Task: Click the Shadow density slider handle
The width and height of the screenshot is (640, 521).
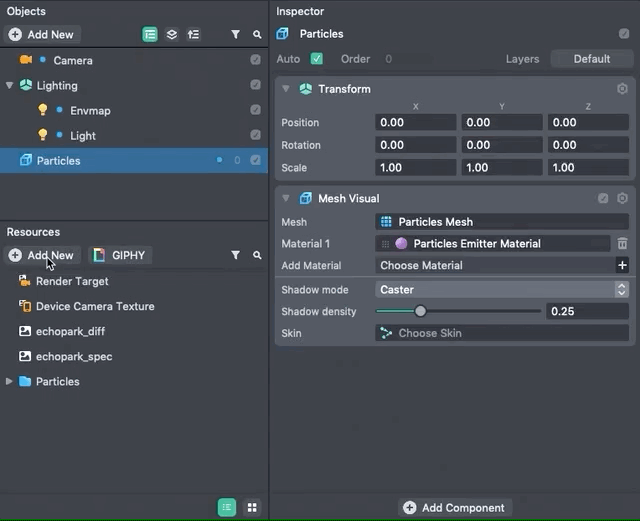Action: [420, 312]
